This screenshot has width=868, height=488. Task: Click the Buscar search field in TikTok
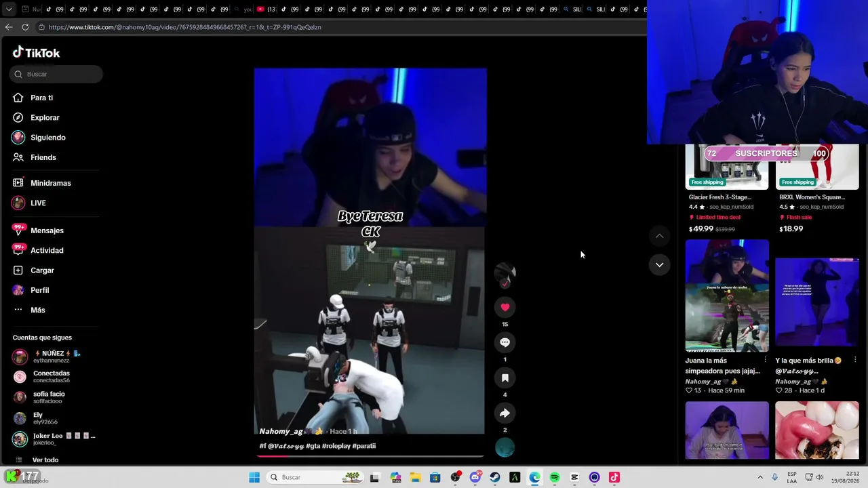(56, 74)
